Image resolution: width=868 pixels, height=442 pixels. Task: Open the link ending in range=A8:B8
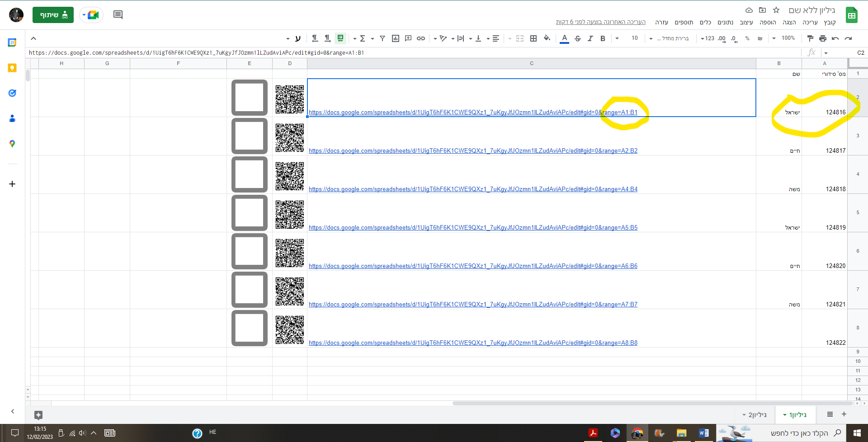coord(473,343)
